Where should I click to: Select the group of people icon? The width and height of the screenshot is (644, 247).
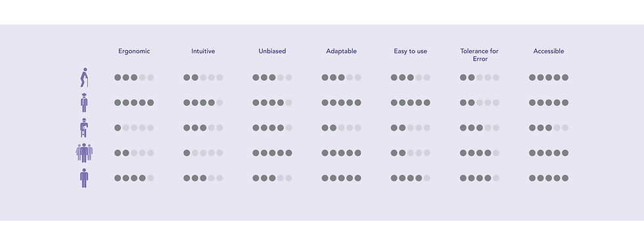pos(84,152)
